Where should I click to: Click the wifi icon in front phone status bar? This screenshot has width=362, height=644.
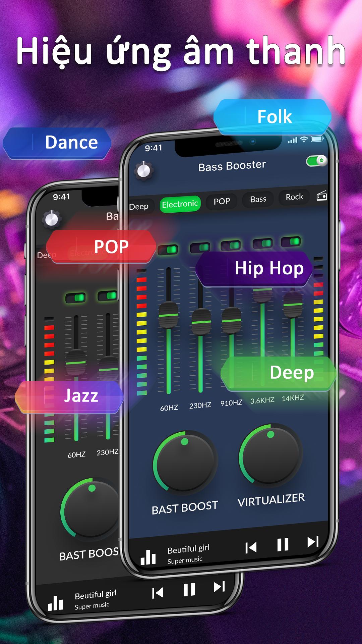pos(304,139)
